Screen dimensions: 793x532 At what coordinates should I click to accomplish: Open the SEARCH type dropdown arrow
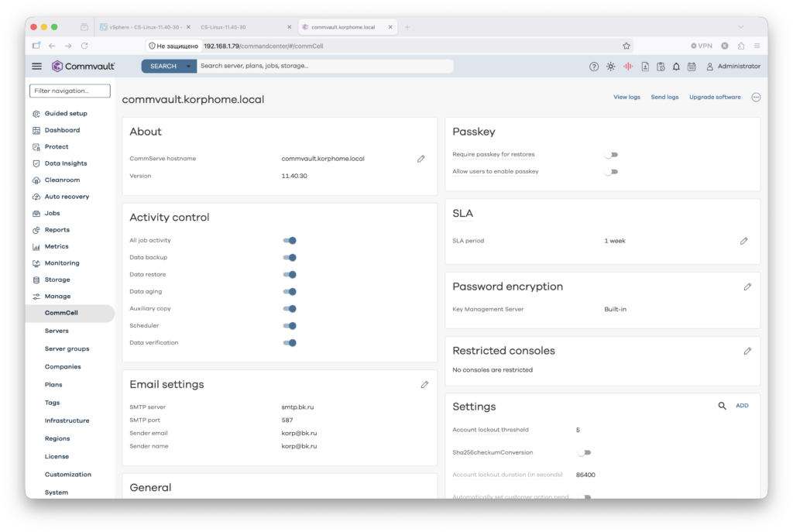189,67
